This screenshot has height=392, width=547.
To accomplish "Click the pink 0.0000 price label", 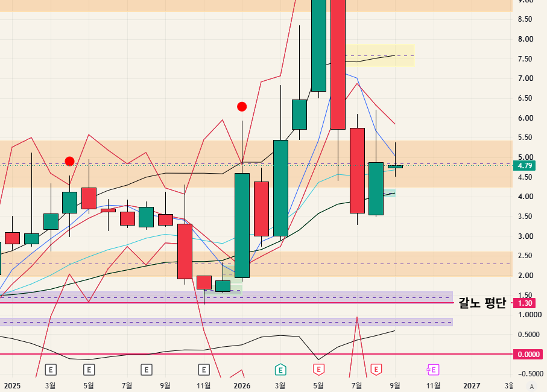I will point(528,355).
